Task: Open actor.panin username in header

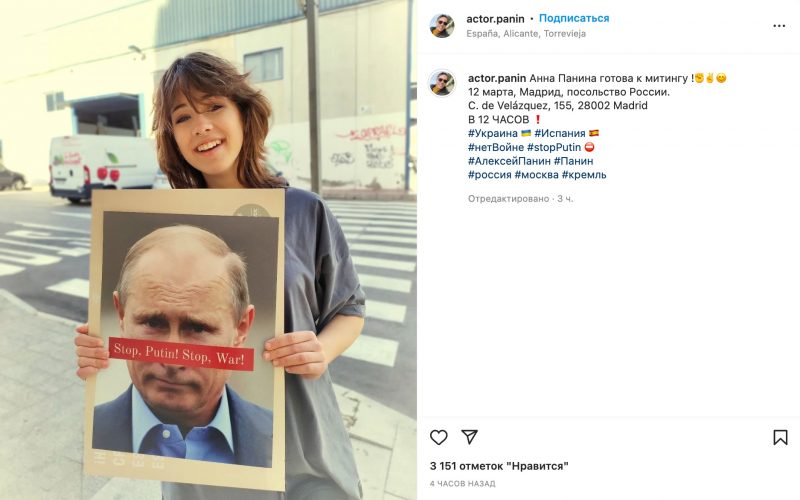Action: coord(495,19)
